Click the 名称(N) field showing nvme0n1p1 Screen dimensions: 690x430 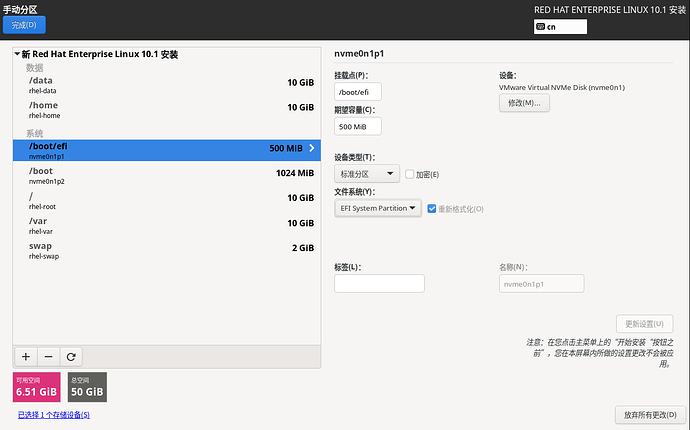[x=542, y=283]
